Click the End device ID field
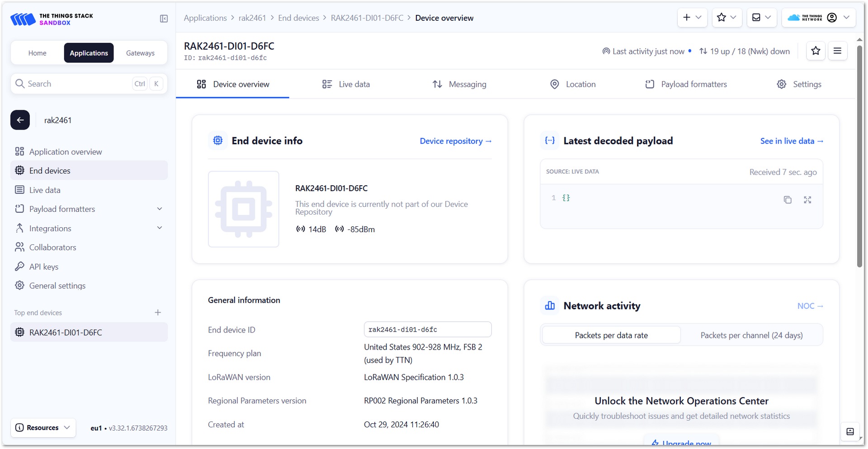This screenshot has width=868, height=449. point(428,329)
